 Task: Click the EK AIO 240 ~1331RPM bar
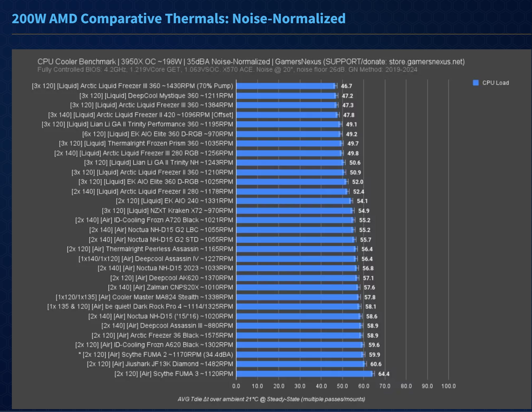coord(294,201)
